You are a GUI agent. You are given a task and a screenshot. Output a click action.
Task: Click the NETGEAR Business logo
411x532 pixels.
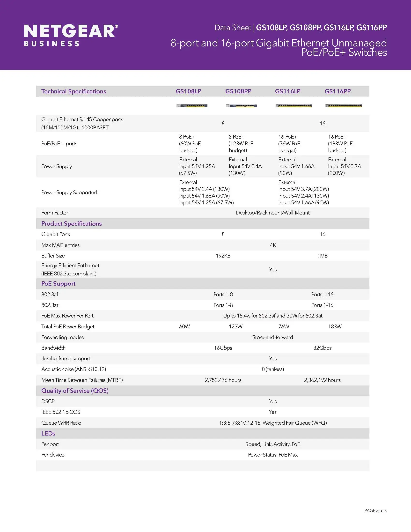pyautogui.click(x=71, y=35)
